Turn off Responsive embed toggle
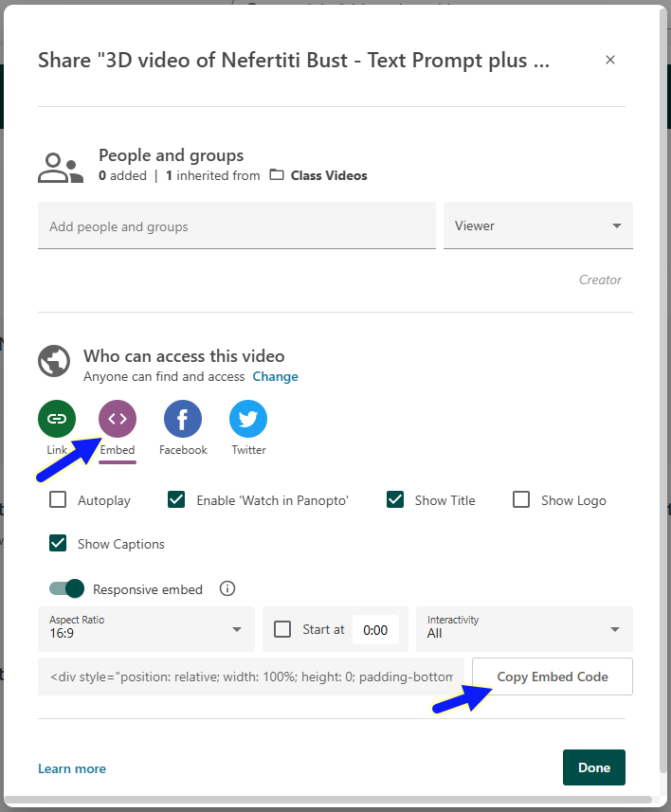The height and width of the screenshot is (812, 671). tap(67, 588)
